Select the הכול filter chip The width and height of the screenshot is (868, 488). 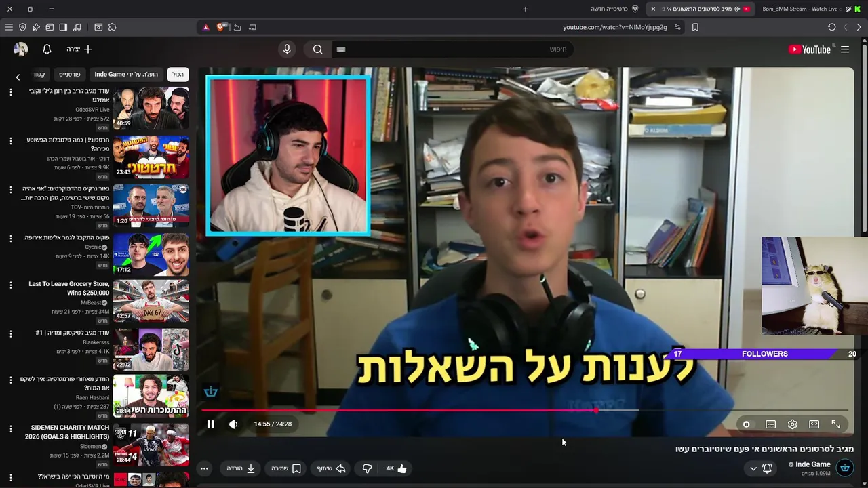click(x=178, y=75)
